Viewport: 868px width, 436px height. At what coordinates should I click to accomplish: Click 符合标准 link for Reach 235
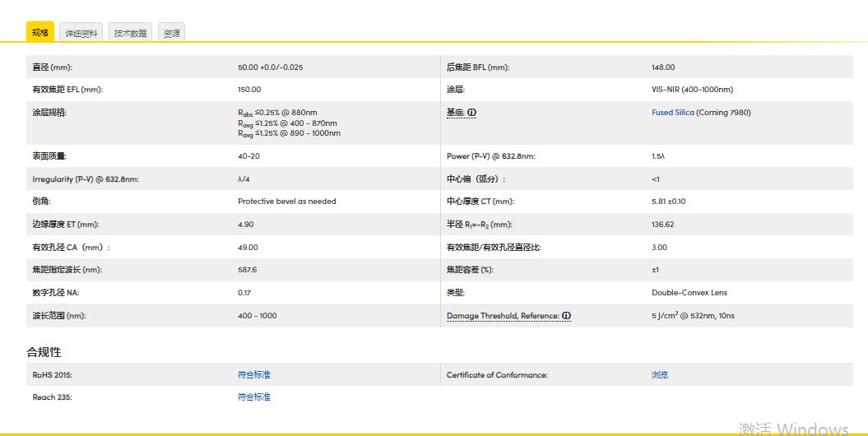click(x=253, y=397)
